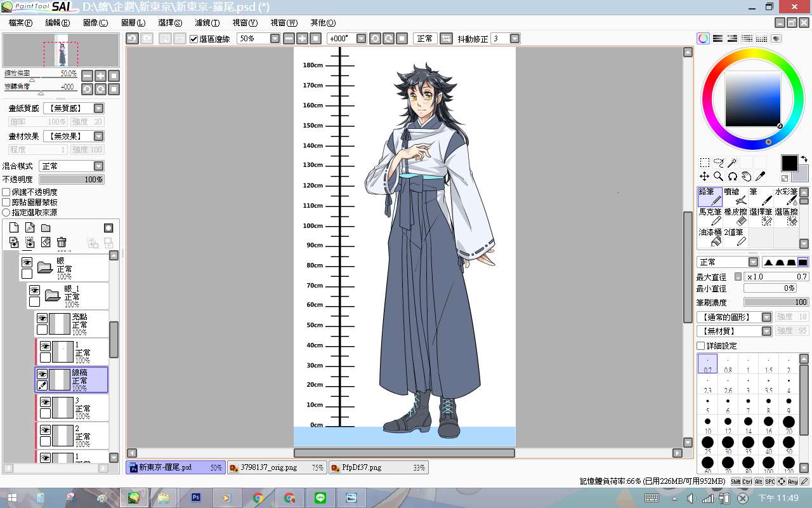Screen dimensions: 812x508
Task: Toggle the 選區邊緣 checkbox
Action: (194, 39)
